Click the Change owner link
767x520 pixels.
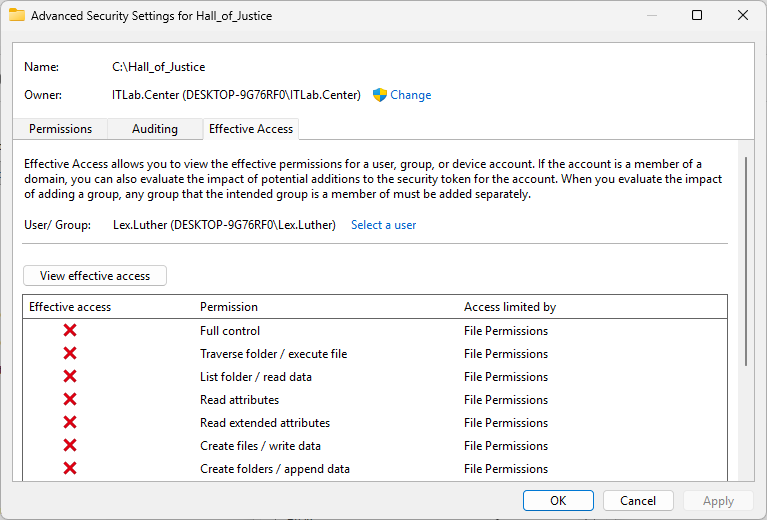coord(410,95)
